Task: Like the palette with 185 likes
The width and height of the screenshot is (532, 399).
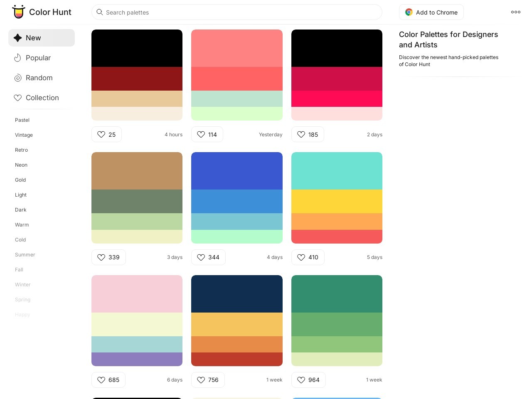Action: (308, 134)
